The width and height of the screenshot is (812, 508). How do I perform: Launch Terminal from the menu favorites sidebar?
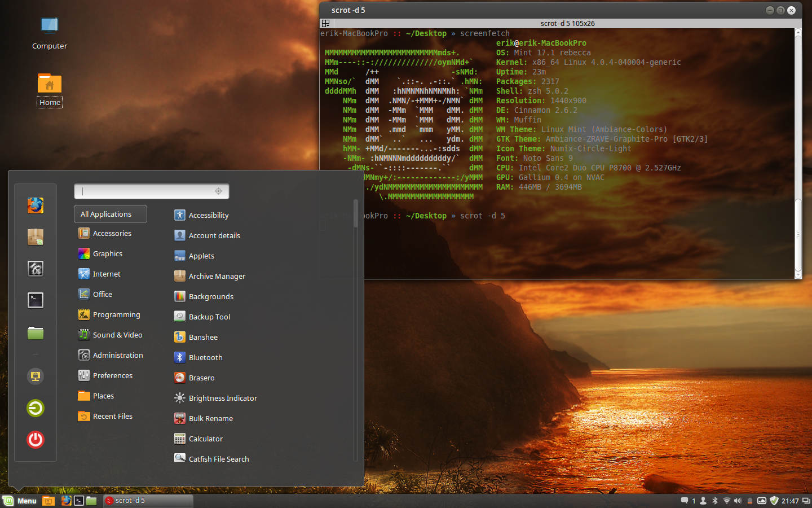point(36,300)
